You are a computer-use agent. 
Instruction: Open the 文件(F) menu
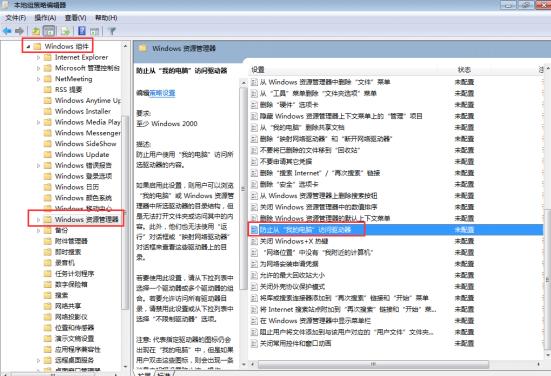point(15,18)
